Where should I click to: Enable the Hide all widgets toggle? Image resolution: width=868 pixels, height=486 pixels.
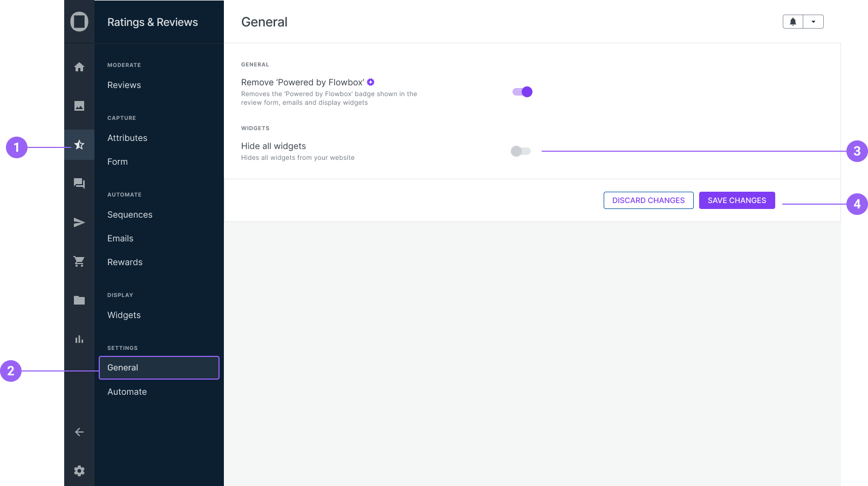(521, 151)
